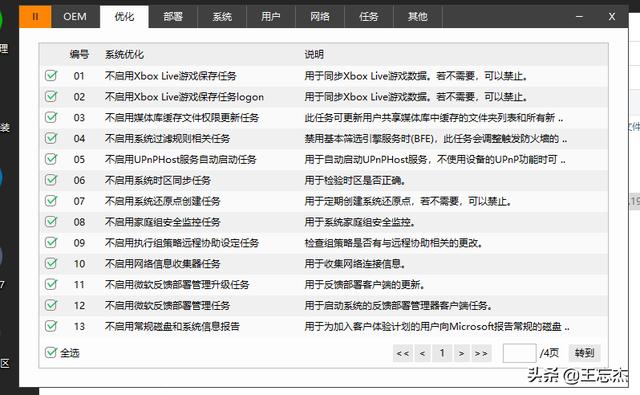Viewport: 640px width, 395px height.
Task: Click the current page number 1
Action: (x=442, y=353)
